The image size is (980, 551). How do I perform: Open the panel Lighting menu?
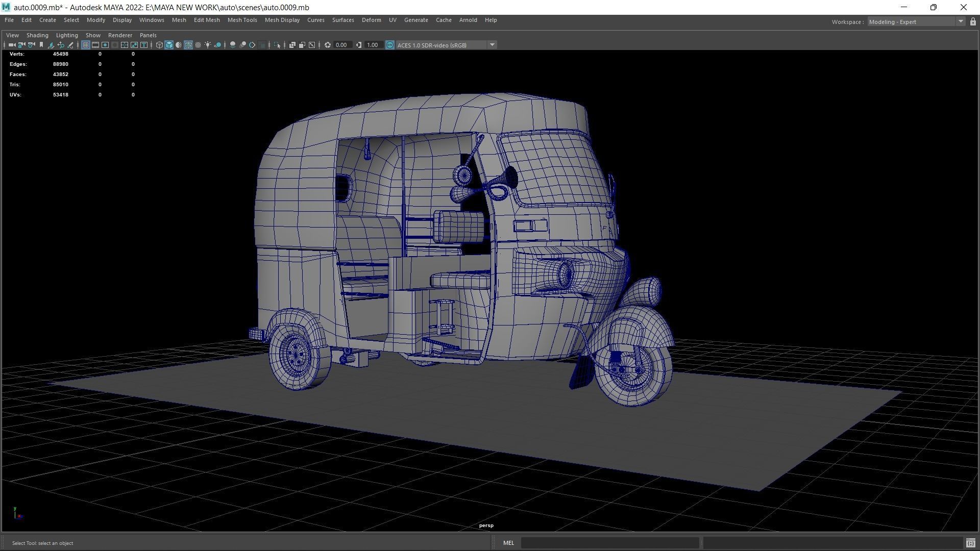(x=67, y=35)
